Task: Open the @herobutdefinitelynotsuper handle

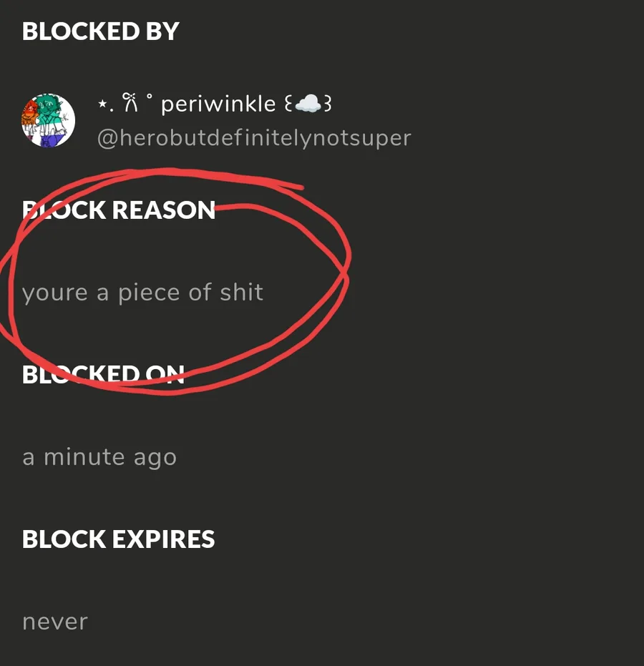Action: pyautogui.click(x=254, y=138)
